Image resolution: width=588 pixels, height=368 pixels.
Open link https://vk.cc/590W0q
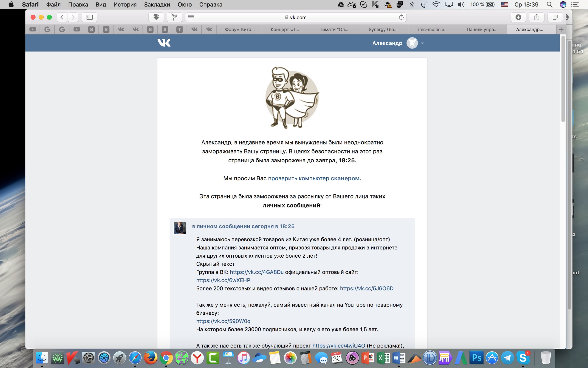(x=223, y=321)
